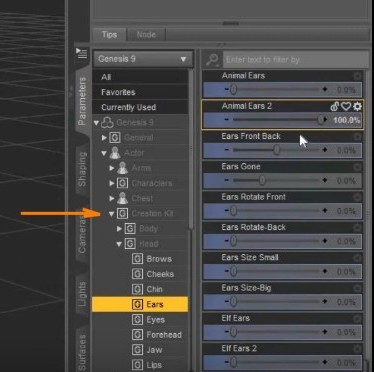Expand the Characters tree node
374x372 pixels.
point(112,183)
